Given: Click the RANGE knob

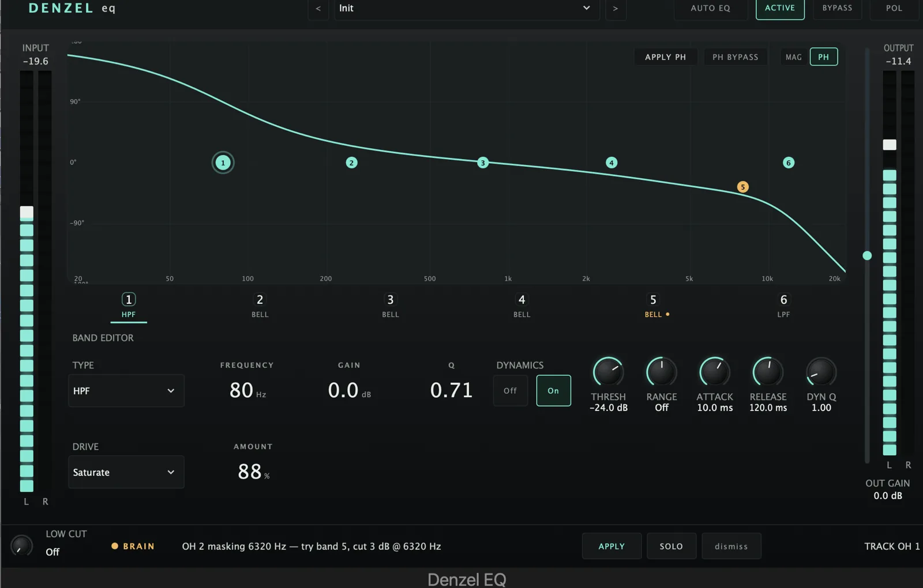Looking at the screenshot, I should [x=662, y=372].
